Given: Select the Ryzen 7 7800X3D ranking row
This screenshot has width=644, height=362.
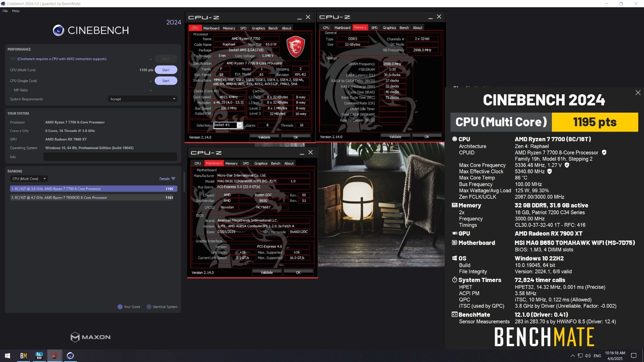Looking at the screenshot, I should click(x=93, y=197).
